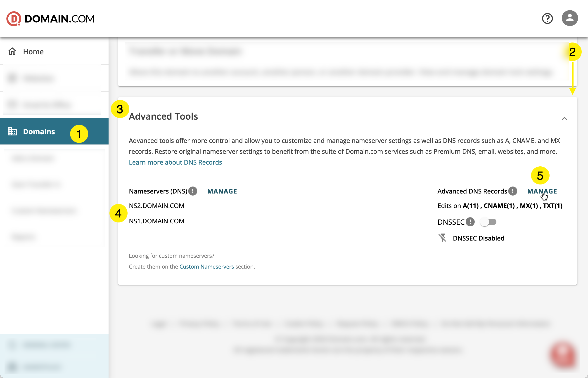Open the account profile icon top right
The height and width of the screenshot is (378, 588).
coord(570,18)
